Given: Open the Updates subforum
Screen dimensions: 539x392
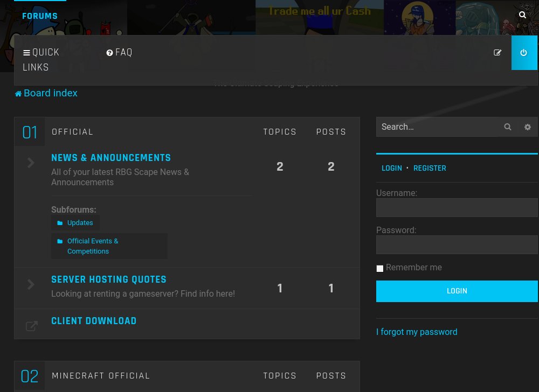Looking at the screenshot, I should tap(80, 223).
